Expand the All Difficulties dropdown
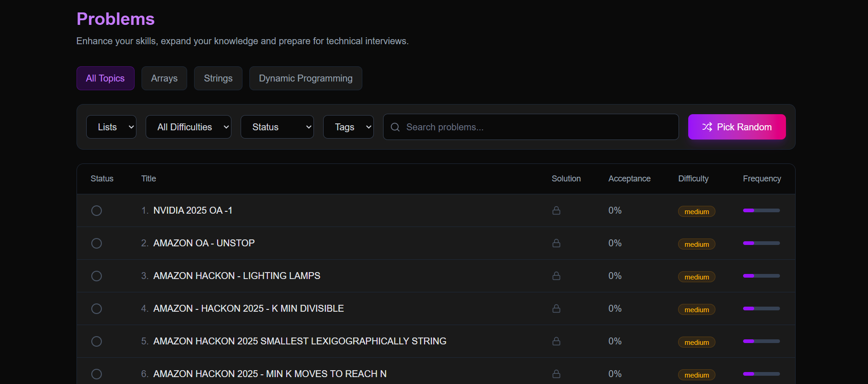Screen dimensions: 868x384 (x=188, y=127)
